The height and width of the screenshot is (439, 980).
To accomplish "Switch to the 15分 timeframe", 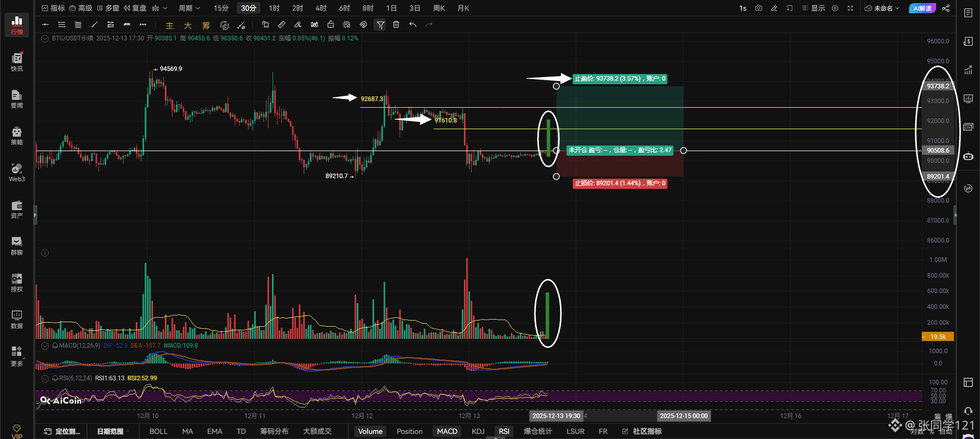I will (x=221, y=8).
